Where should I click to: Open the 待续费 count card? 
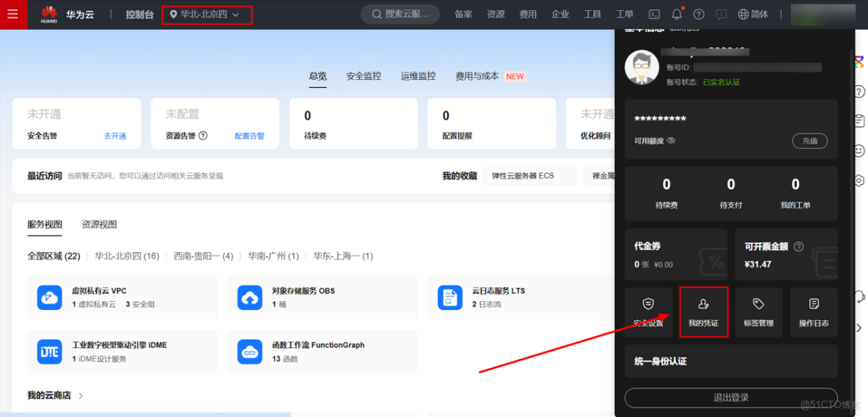click(x=353, y=123)
